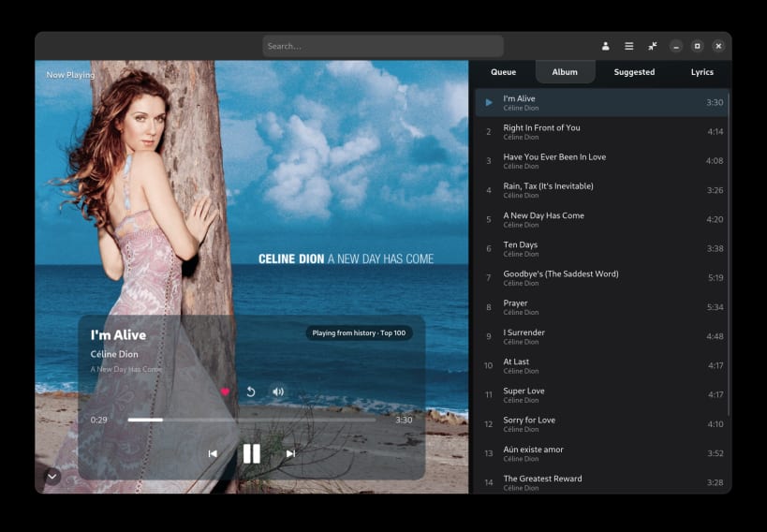This screenshot has width=767, height=532.
Task: Click duration 5:34 of Prayer
Action: [715, 307]
